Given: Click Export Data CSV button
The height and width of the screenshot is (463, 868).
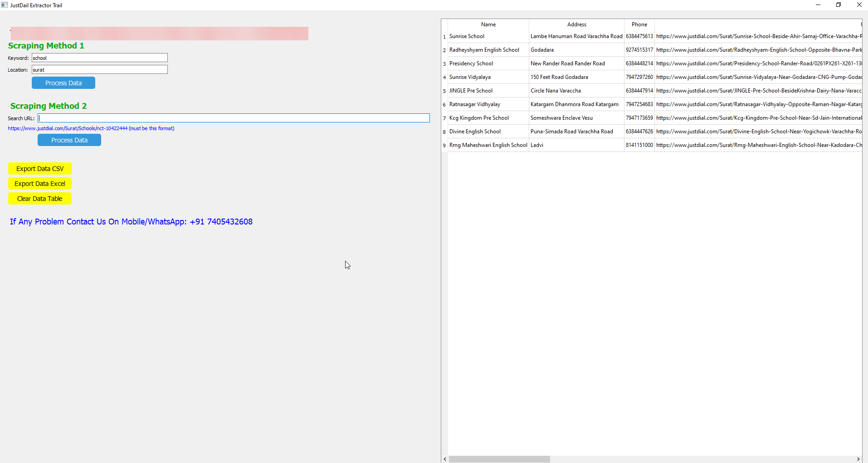Looking at the screenshot, I should 40,169.
